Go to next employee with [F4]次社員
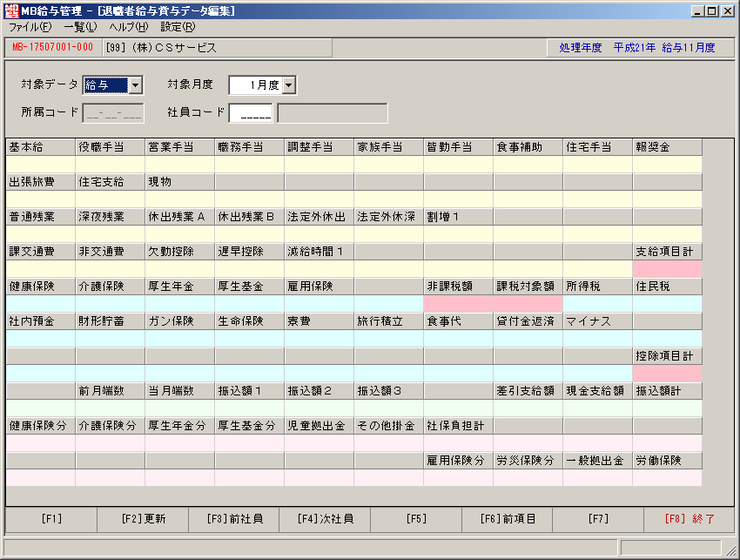740x560 pixels. (x=326, y=519)
